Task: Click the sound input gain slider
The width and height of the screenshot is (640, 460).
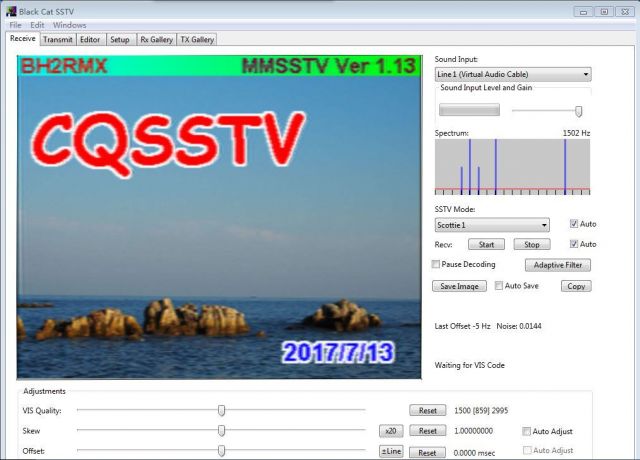Action: click(x=578, y=111)
